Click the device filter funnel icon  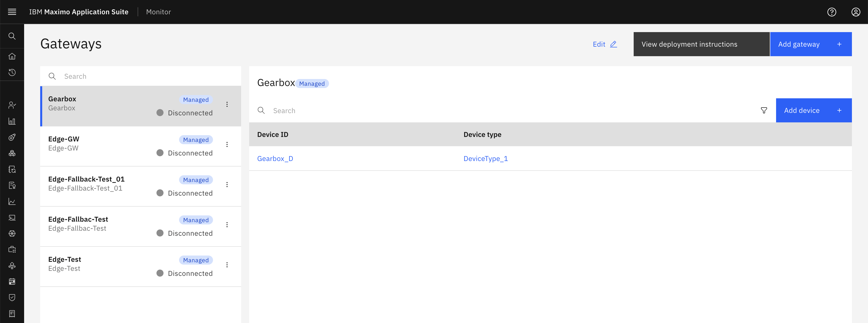[x=764, y=110]
